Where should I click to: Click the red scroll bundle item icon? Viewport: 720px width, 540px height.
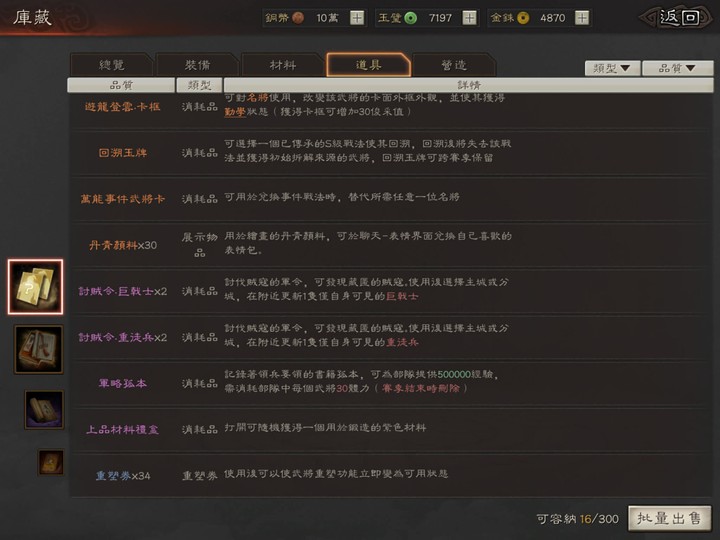(x=38, y=349)
